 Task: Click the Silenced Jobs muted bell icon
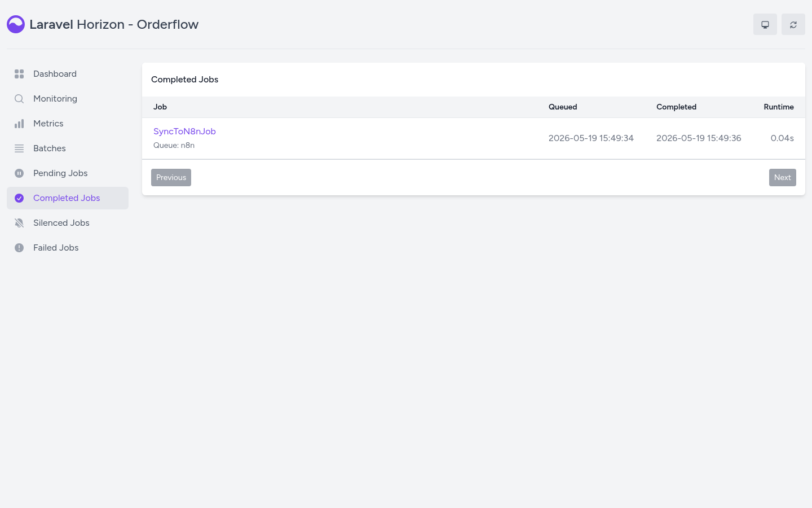[x=19, y=223]
